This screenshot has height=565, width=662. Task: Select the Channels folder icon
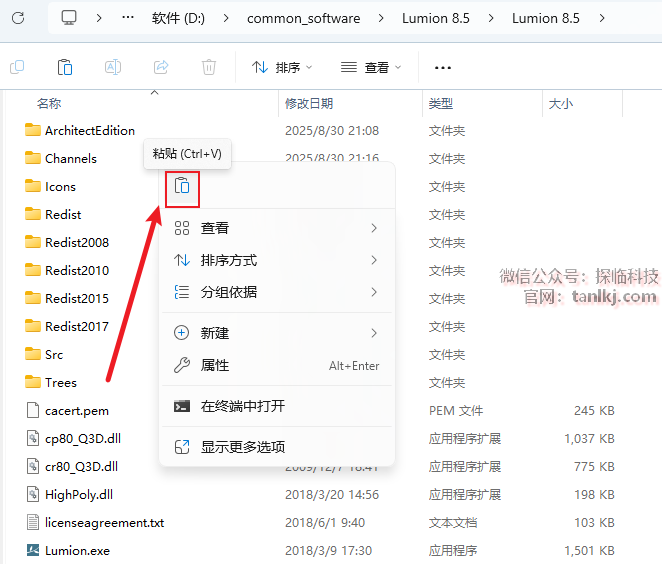[x=33, y=158]
